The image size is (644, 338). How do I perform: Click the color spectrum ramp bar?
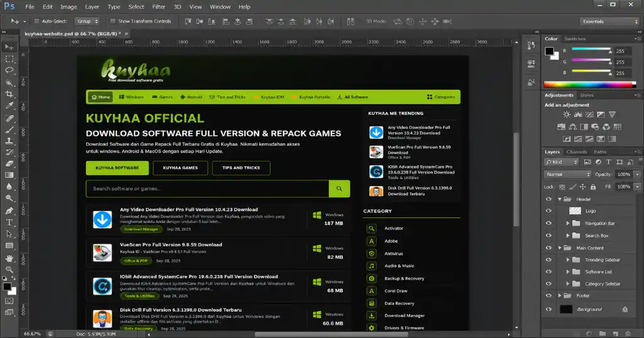[590, 84]
